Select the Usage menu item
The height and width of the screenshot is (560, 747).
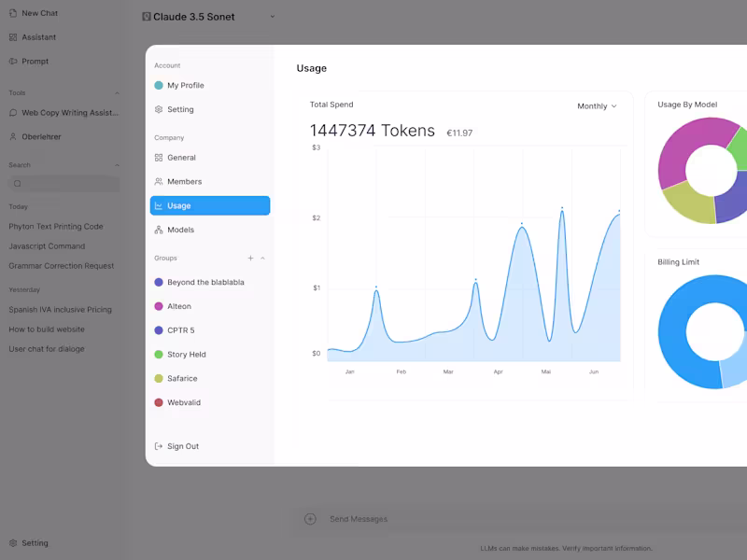coord(210,205)
